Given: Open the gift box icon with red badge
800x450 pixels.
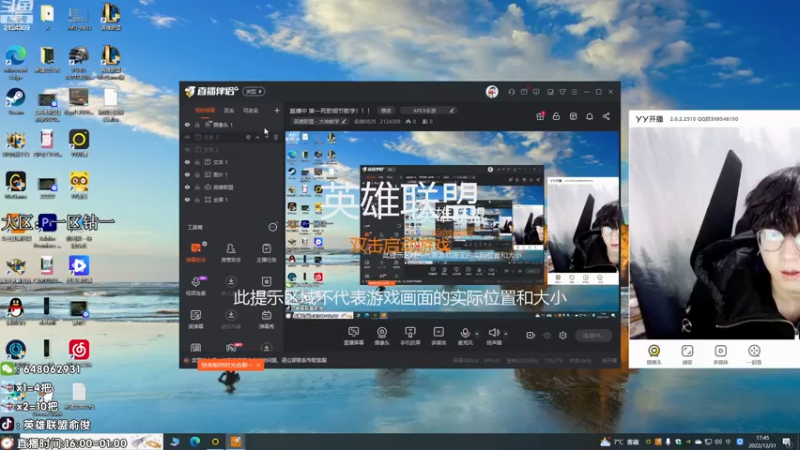Looking at the screenshot, I should [540, 116].
